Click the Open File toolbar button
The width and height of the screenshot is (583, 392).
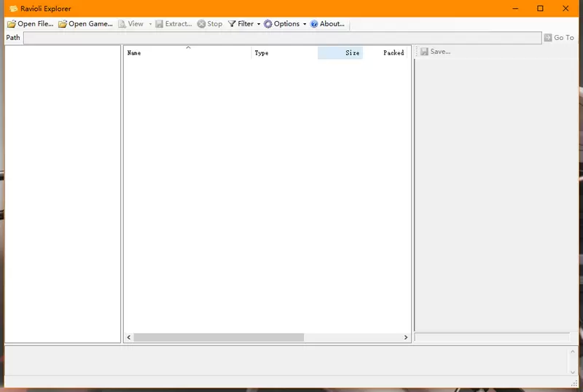(30, 24)
